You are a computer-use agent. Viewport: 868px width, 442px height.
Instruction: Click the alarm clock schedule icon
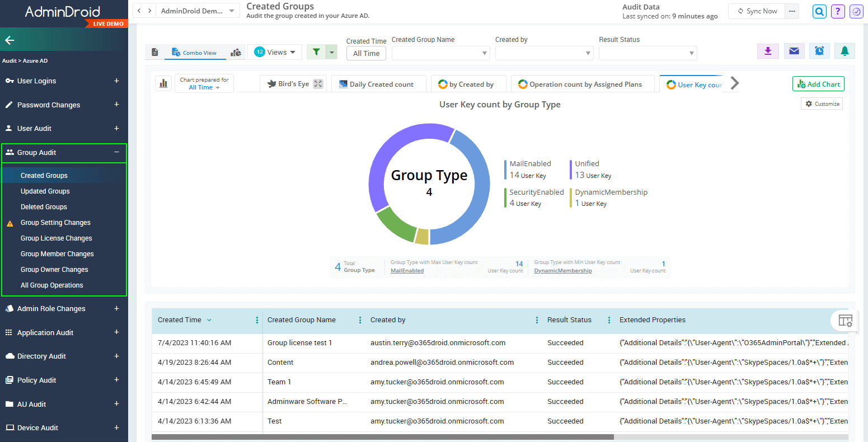819,51
